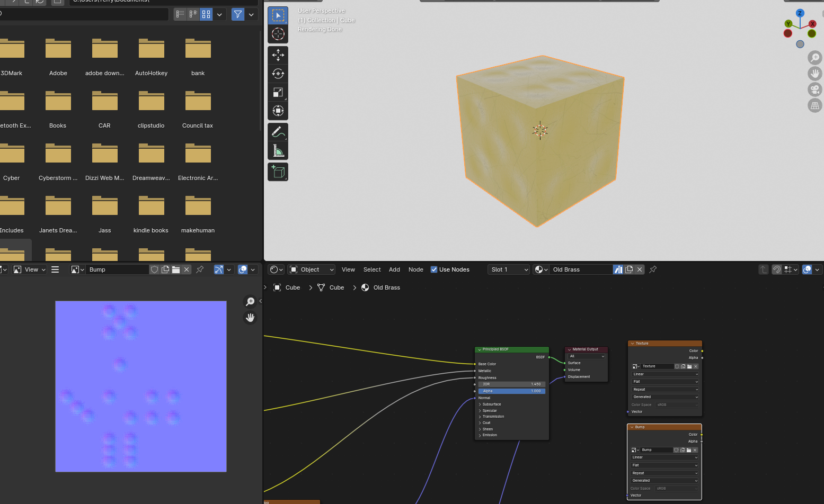Screen dimensions: 824x504
Task: Open node editor Select menu
Action: tap(372, 269)
